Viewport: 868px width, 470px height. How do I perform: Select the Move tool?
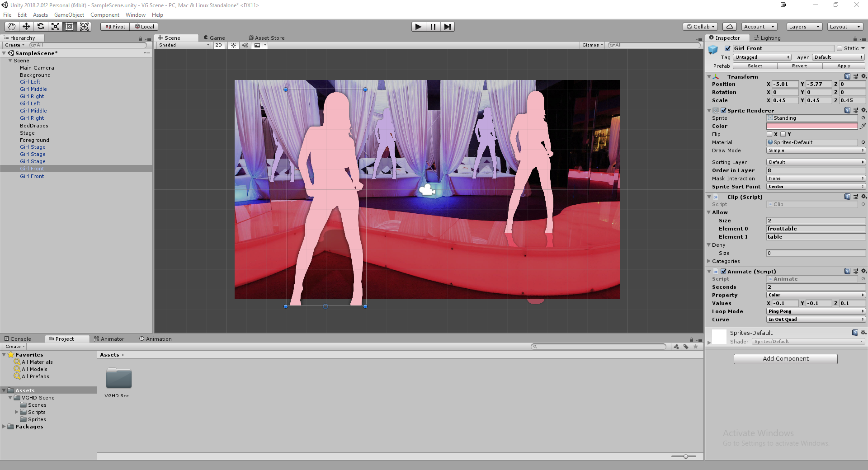26,27
